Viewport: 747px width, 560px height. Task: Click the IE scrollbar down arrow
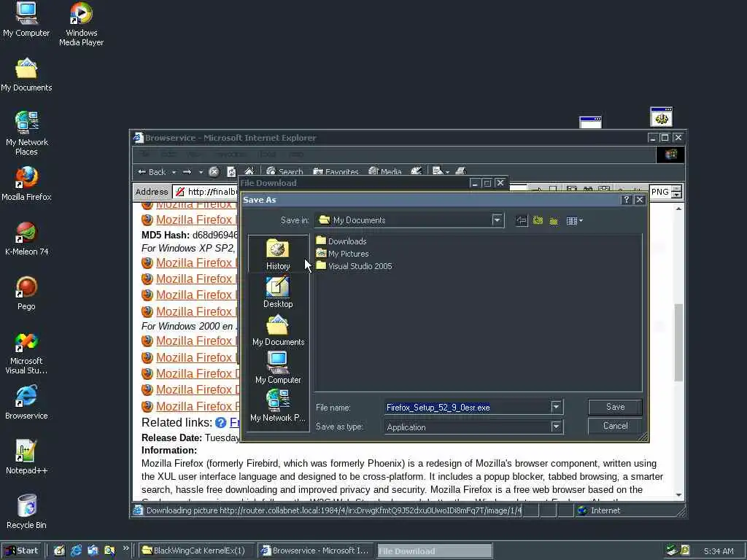pos(678,495)
